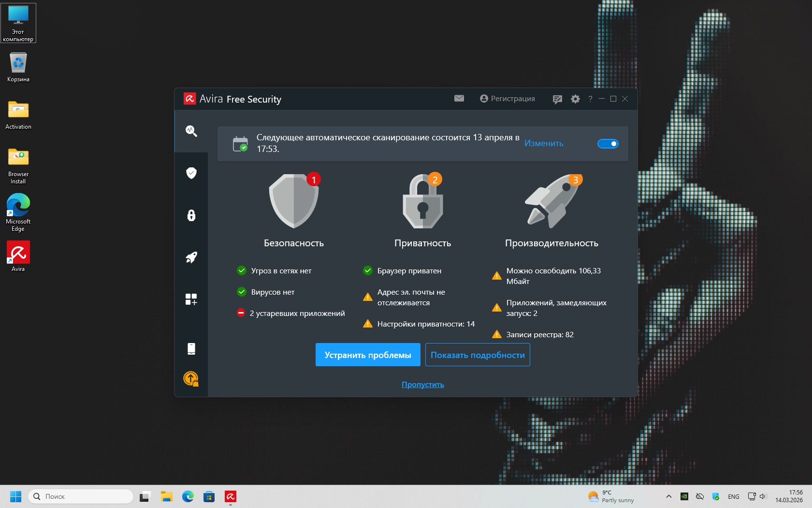Open the mail messages icon in title bar
The image size is (812, 508).
(459, 99)
